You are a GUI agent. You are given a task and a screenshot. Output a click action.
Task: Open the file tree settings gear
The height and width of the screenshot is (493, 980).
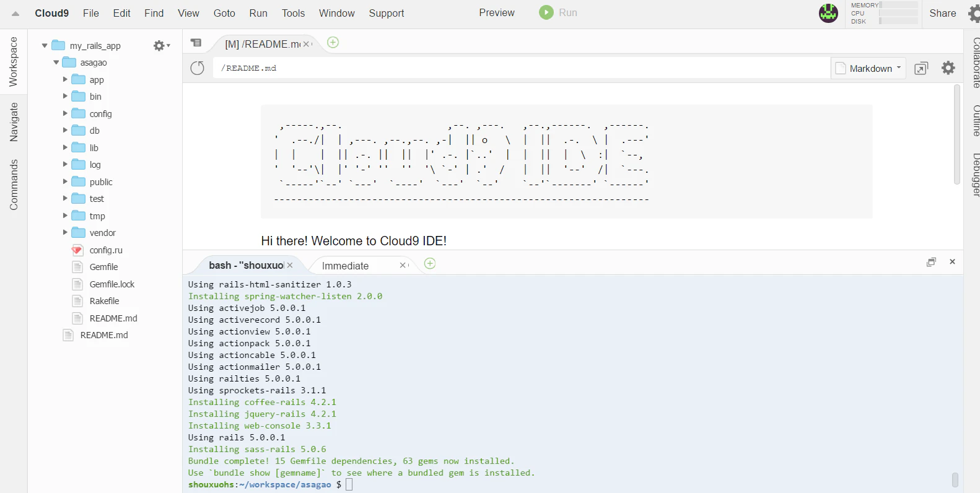(161, 46)
